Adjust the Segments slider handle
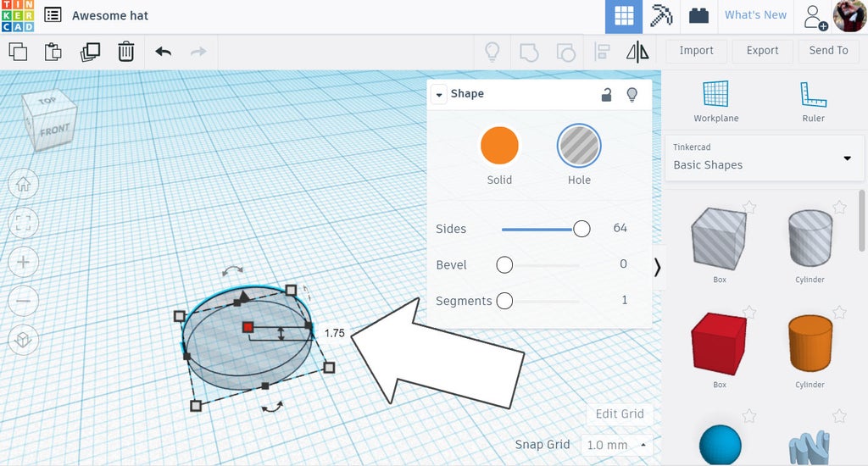This screenshot has height=466, width=868. (x=504, y=301)
